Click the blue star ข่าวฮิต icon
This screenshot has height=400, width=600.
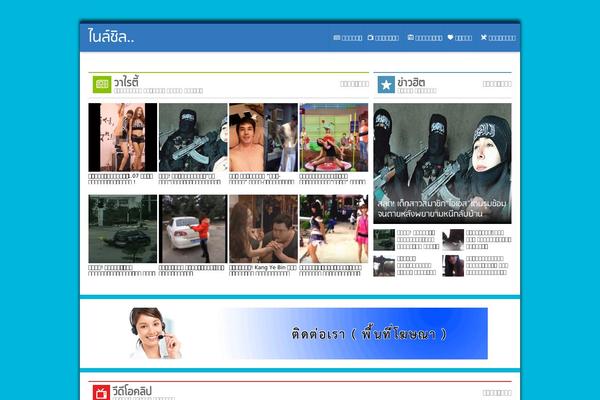pyautogui.click(x=386, y=84)
